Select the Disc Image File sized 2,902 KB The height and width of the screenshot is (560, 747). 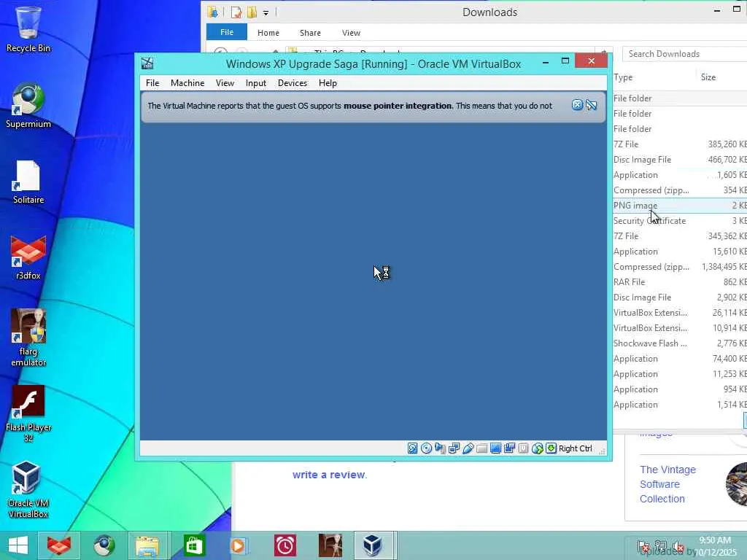[680, 297]
